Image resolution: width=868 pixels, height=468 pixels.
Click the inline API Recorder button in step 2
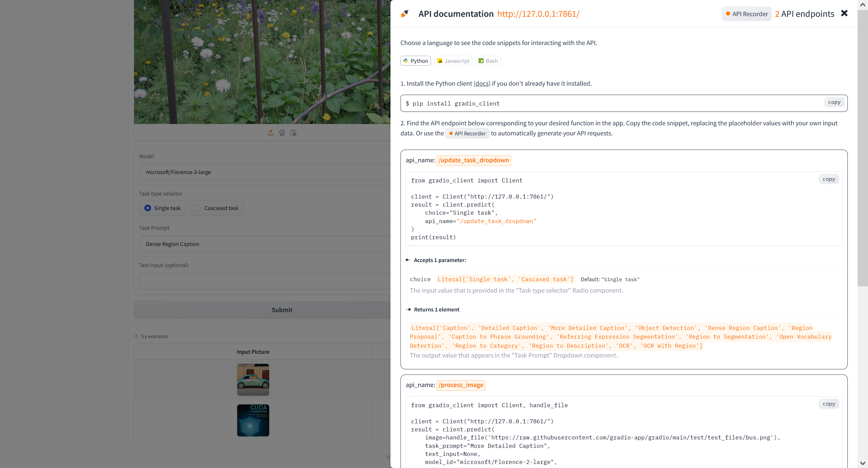point(467,133)
